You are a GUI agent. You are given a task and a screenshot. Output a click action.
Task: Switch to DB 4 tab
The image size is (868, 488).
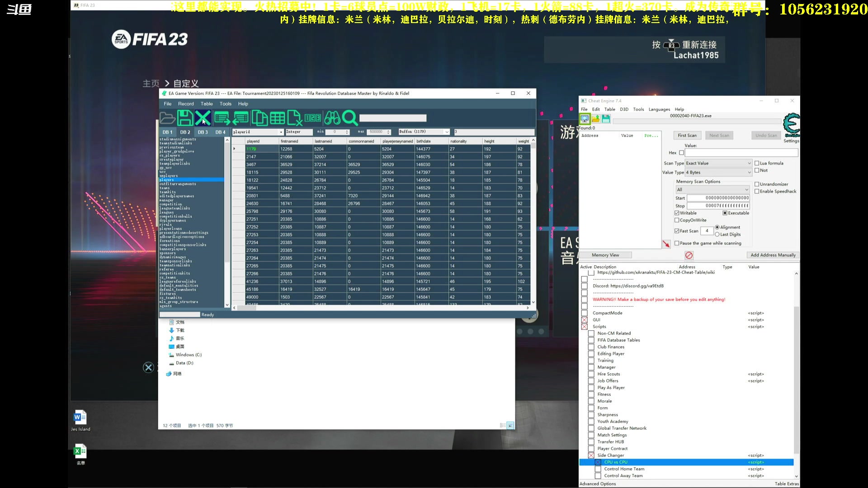point(221,132)
